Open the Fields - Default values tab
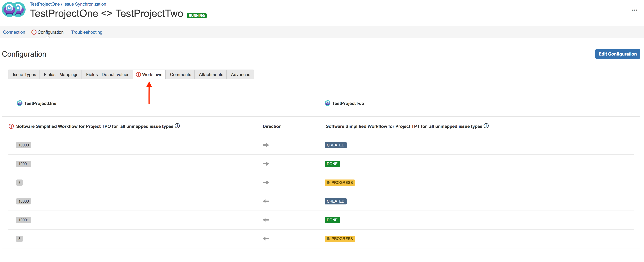Image resolution: width=644 pixels, height=262 pixels. click(107, 74)
